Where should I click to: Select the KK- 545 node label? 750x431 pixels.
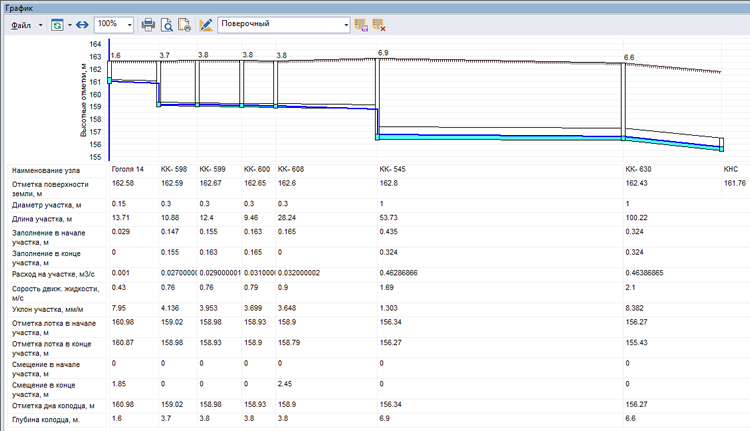pos(392,170)
